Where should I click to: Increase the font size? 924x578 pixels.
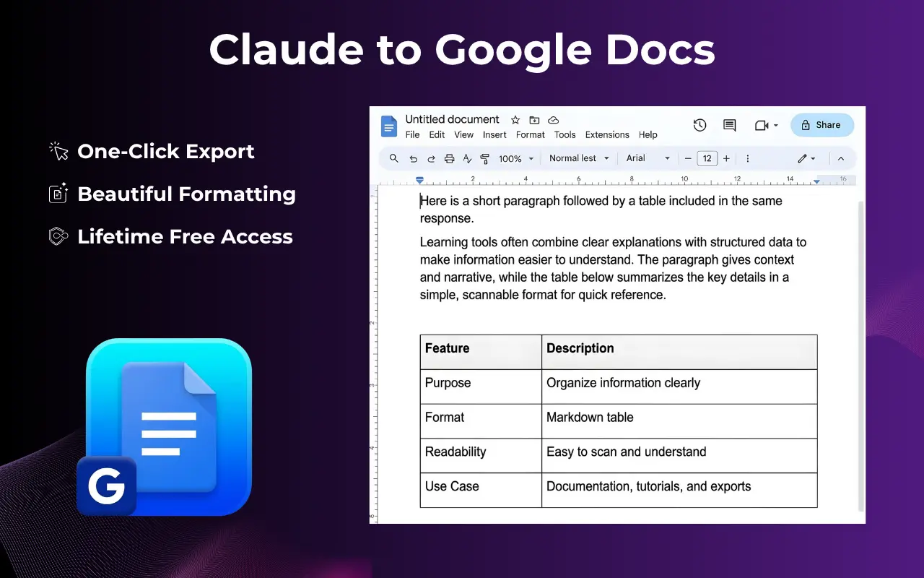(726, 159)
